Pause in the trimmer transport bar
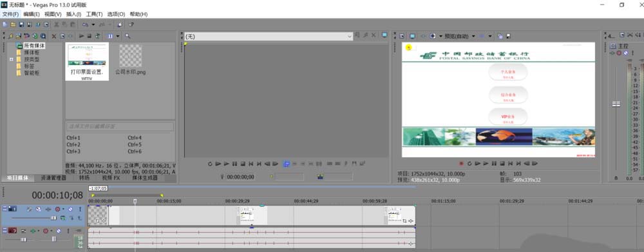This screenshot has height=252, width=644. point(234,164)
